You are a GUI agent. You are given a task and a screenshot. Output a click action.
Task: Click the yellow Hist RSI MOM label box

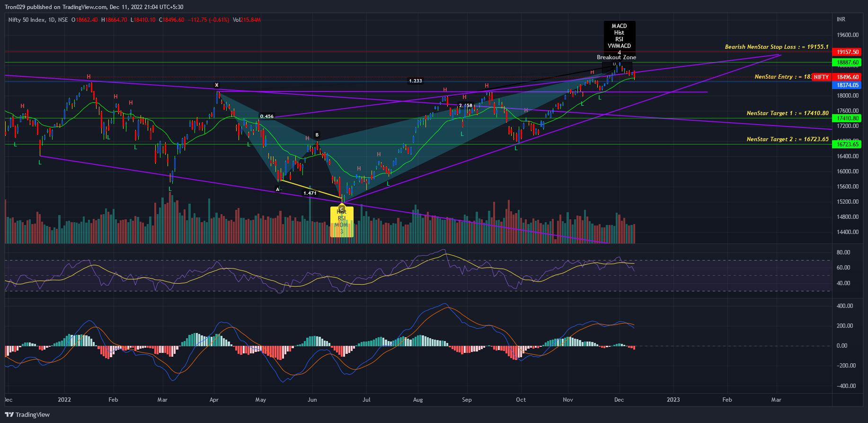[342, 222]
